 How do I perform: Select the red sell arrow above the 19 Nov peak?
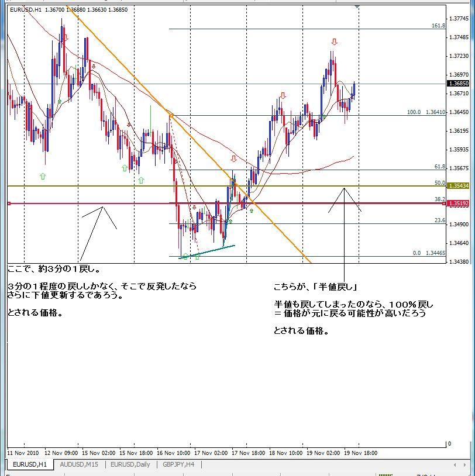[x=335, y=42]
